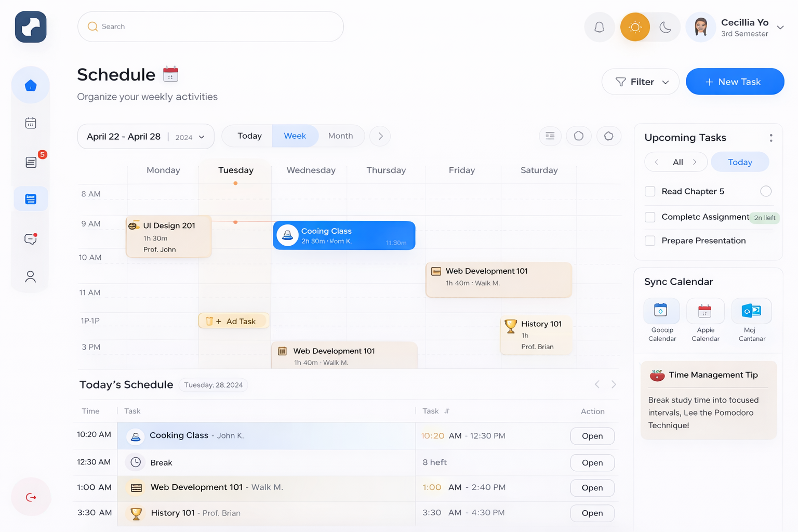Check the Read Chapter 5 checkbox

[x=650, y=191]
